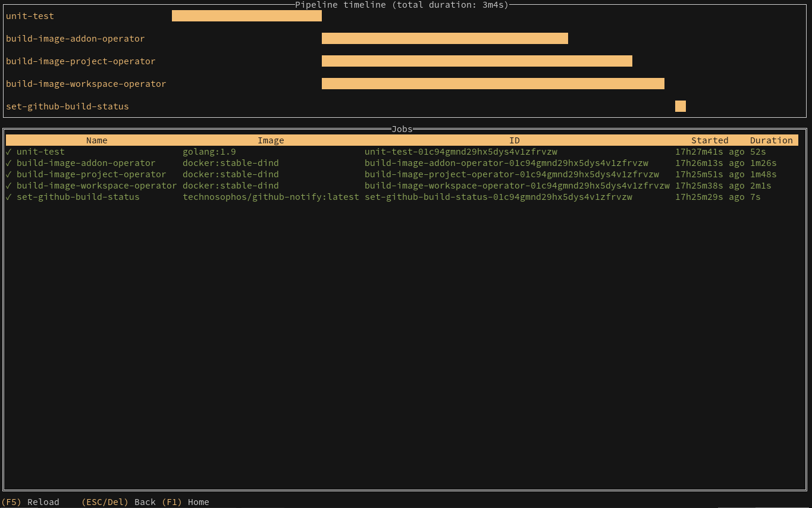Click the build-image-workspace-operator-01c94gmnd29hx5dys4v1zfrvzw ID
Viewport: 812px width, 508px height.
pyautogui.click(x=517, y=186)
